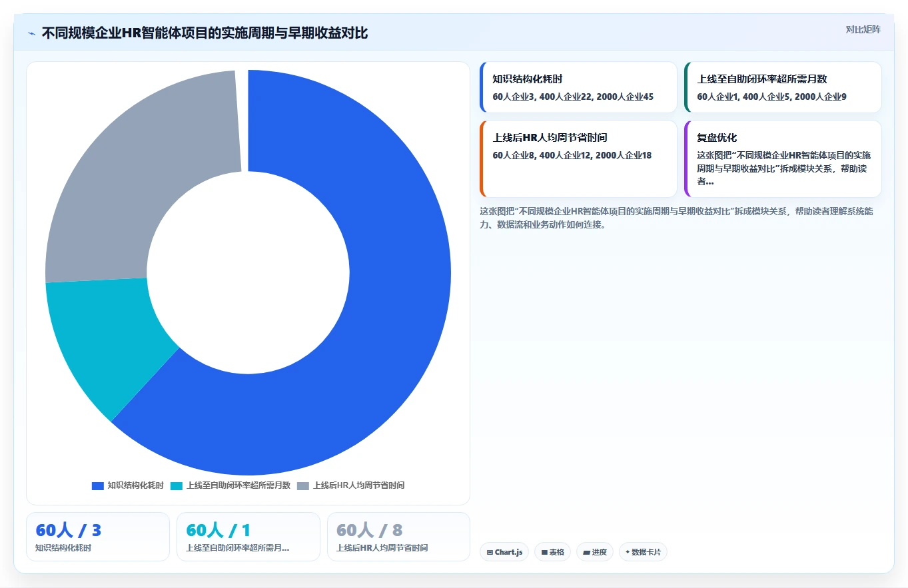
Task: Click the cyan legend color box
Action: (x=177, y=485)
